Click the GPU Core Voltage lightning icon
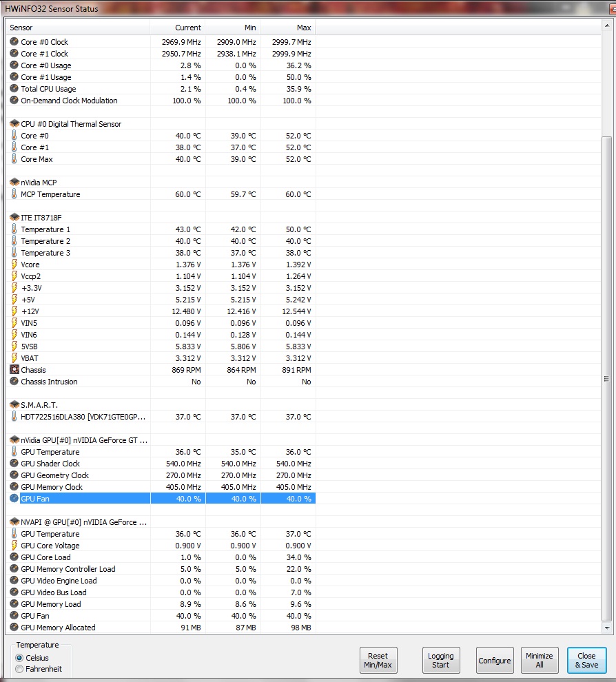This screenshot has height=682, width=616. [x=14, y=546]
